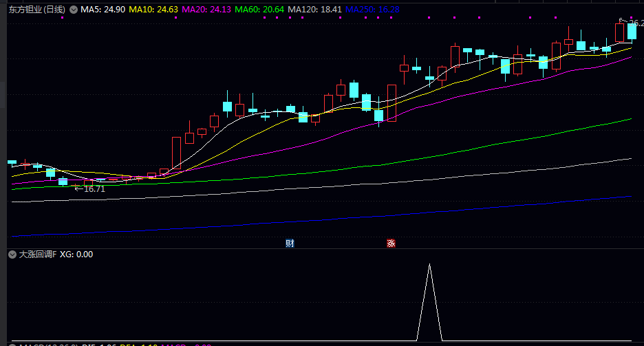Click the 26.2 high price annotation
This screenshot has height=346, width=644.
(x=636, y=23)
